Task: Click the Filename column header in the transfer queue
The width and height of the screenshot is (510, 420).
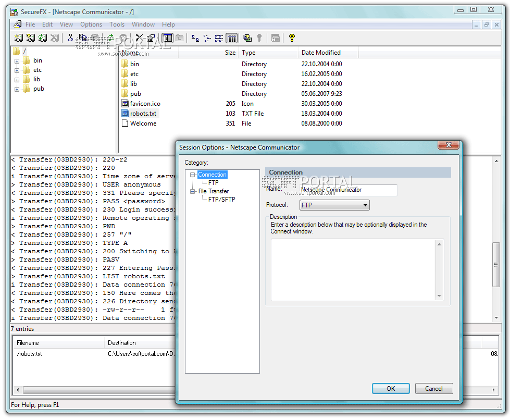Action: 58,343
